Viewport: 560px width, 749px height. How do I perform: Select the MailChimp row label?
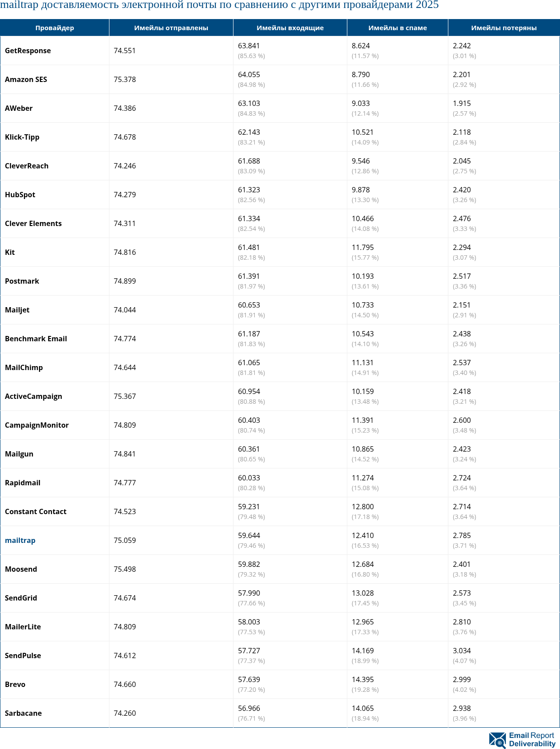pos(24,367)
